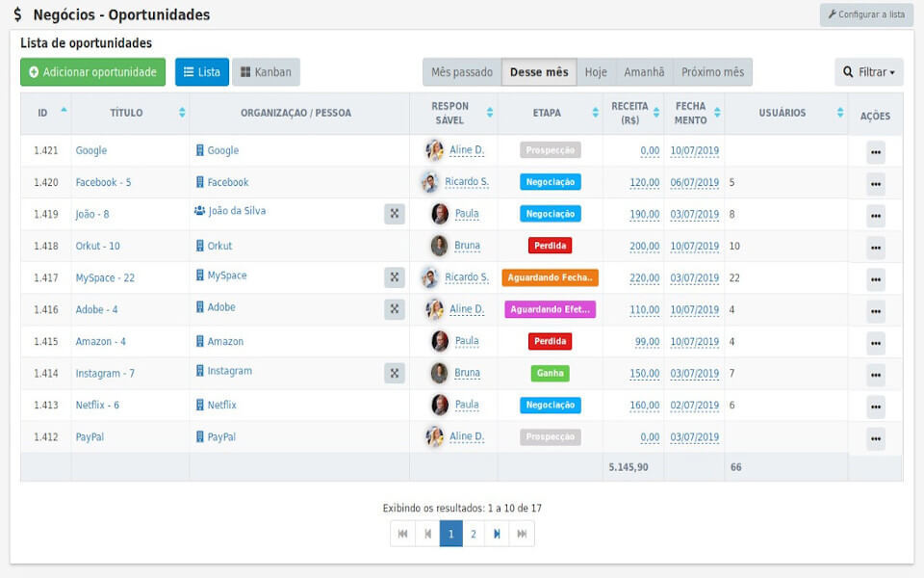Click Adicionar oportunidade button

(x=92, y=72)
